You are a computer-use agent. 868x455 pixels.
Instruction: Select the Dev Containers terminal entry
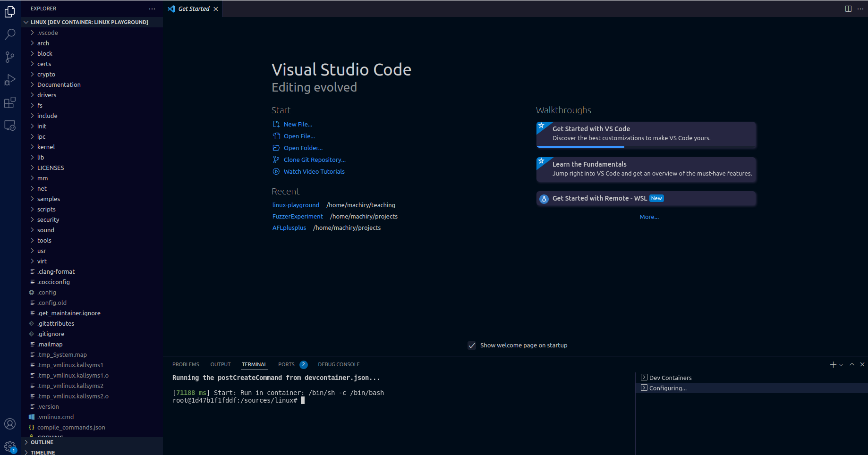tap(751, 378)
